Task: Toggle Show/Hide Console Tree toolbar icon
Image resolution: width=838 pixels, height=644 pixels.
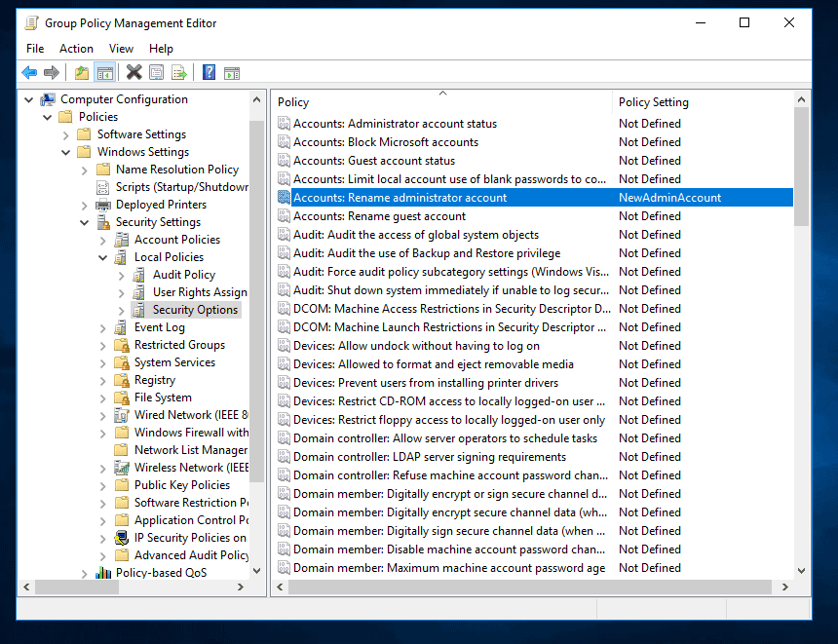Action: 105,72
